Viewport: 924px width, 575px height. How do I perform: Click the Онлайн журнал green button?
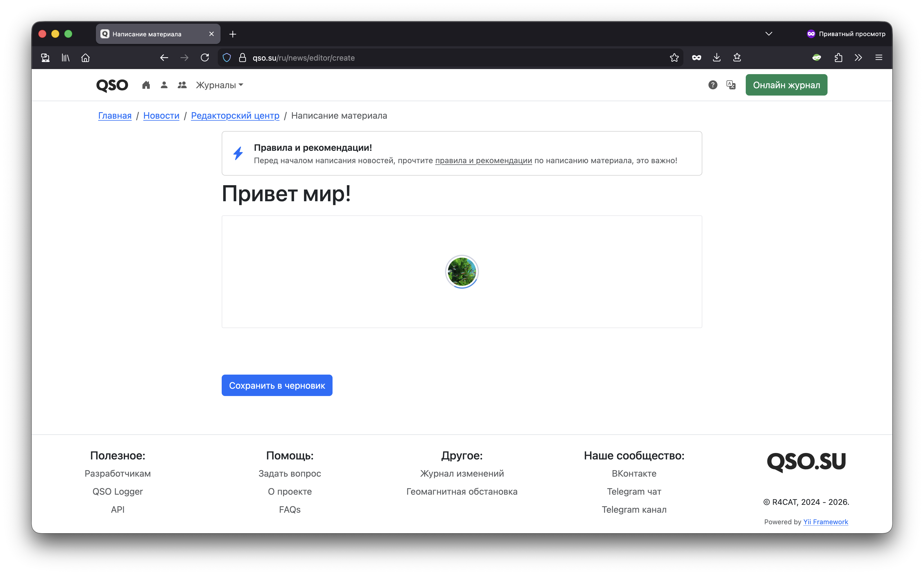[786, 85]
